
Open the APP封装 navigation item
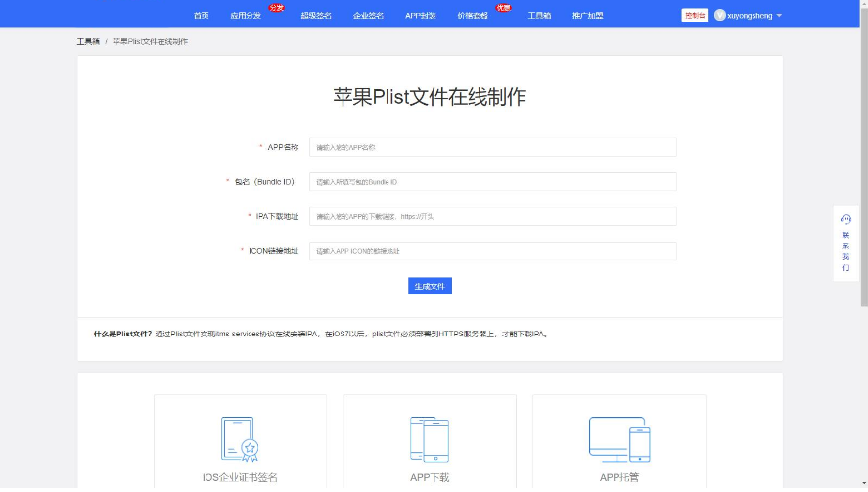tap(421, 16)
